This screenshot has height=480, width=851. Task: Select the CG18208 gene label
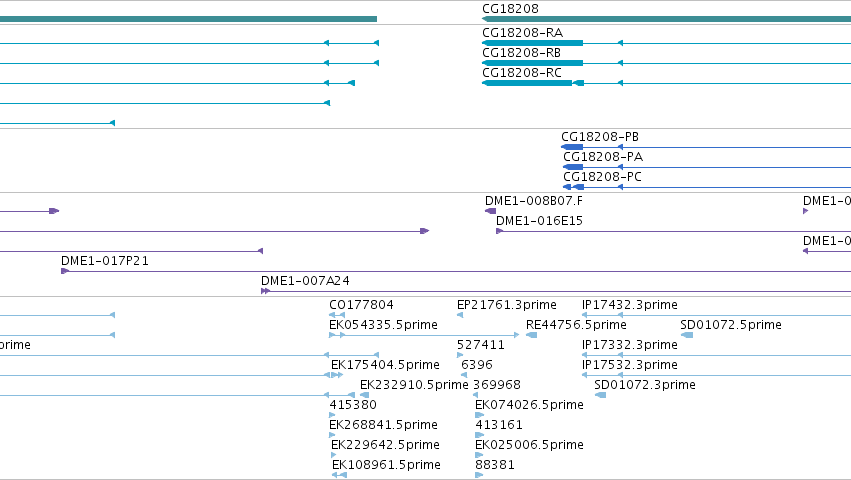pyautogui.click(x=510, y=9)
